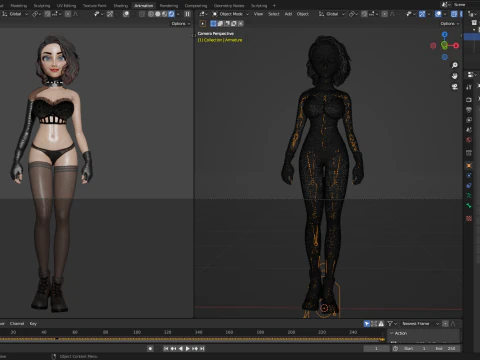Open the pivot point dropdown in the left viewport
Viewport: 480px width, 360px height.
point(36,14)
